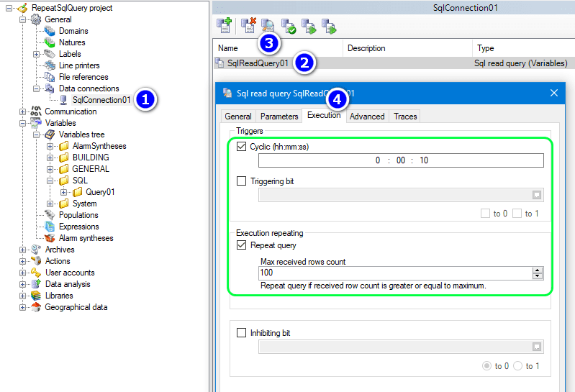Expand the Communication tree node
575x392 pixels.
click(23, 111)
